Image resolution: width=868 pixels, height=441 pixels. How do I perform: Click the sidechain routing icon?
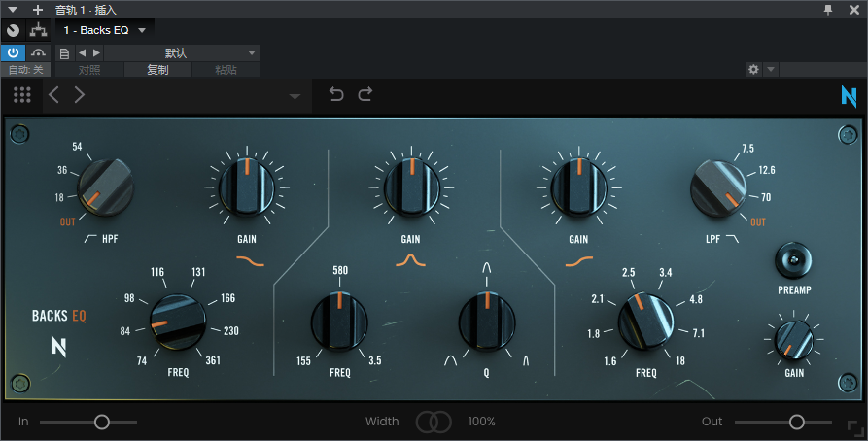[x=38, y=30]
